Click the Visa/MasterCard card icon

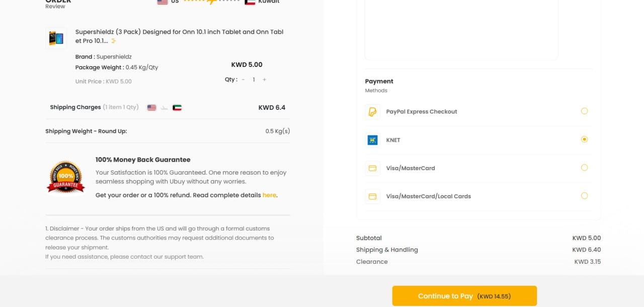coord(372,168)
